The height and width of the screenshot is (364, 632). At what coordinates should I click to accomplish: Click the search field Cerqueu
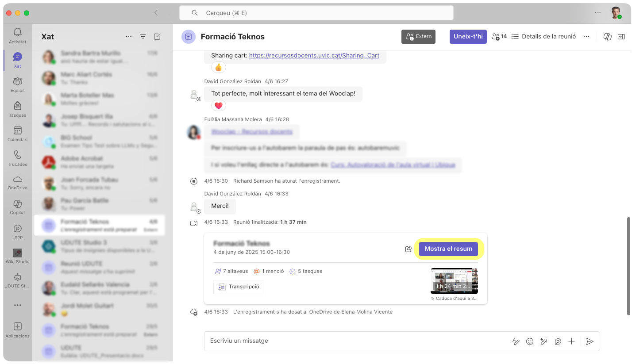tap(316, 13)
